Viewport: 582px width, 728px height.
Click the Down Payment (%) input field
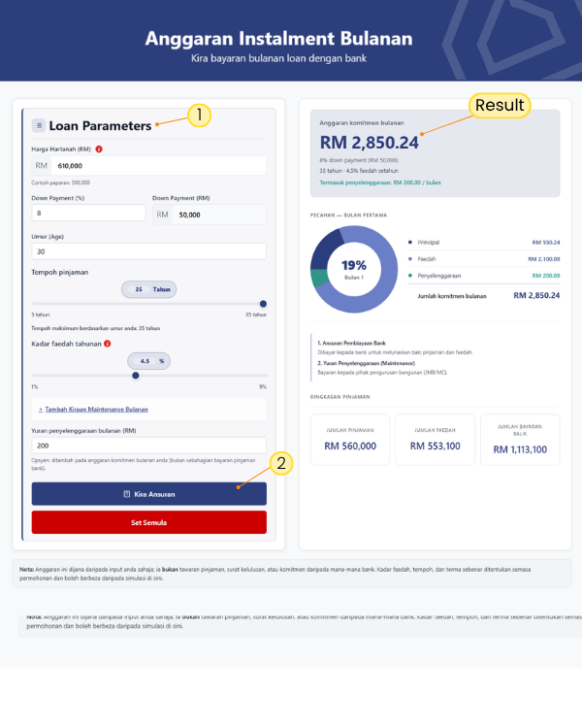point(88,213)
